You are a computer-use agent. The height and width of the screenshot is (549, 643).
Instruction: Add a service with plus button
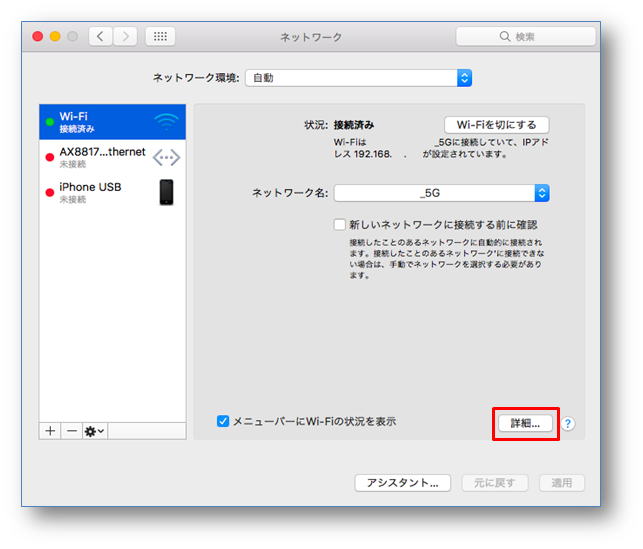tap(50, 431)
